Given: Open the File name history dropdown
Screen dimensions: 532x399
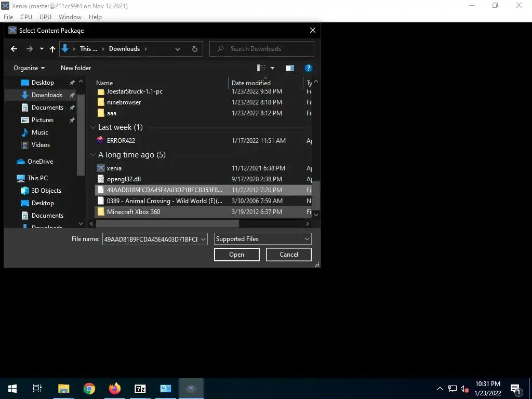Looking at the screenshot, I should pyautogui.click(x=203, y=239).
